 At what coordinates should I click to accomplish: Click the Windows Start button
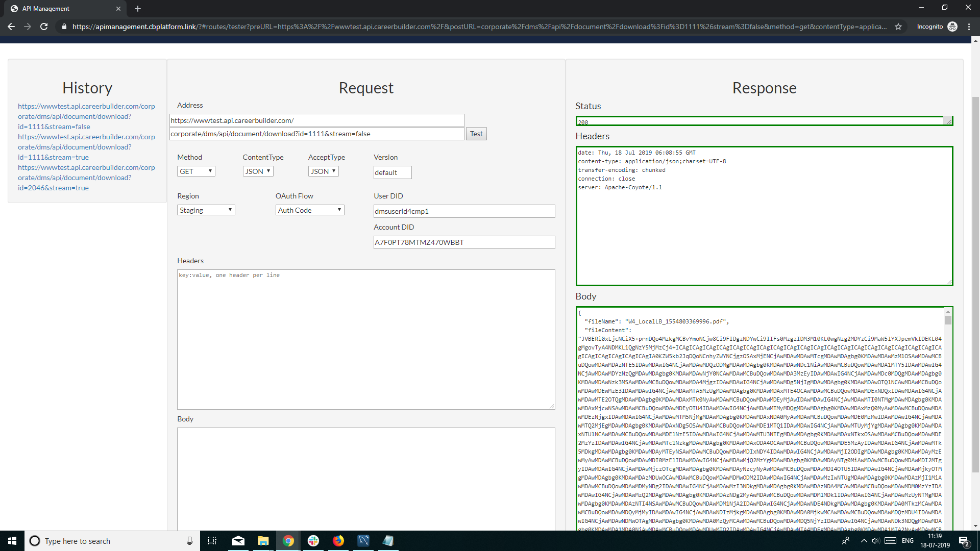(x=12, y=541)
